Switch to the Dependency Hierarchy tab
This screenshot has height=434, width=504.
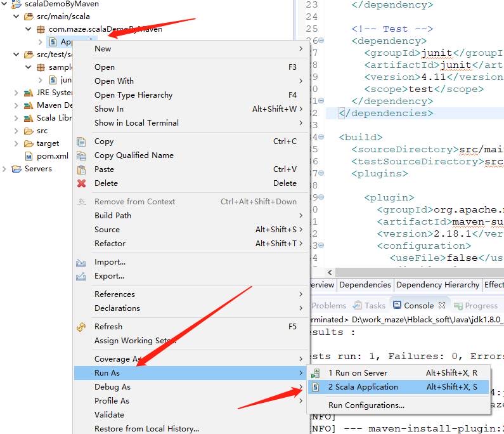437,285
